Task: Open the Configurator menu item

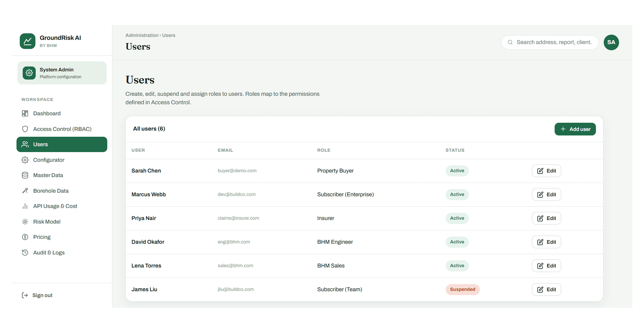Action: 62,160
